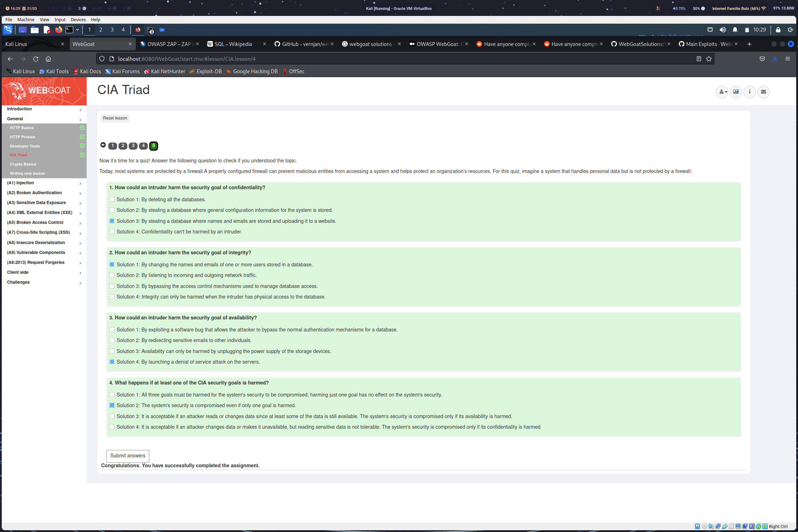Switch to the SQL – Wikipedia tab
The width and height of the screenshot is (798, 532).
tap(233, 44)
